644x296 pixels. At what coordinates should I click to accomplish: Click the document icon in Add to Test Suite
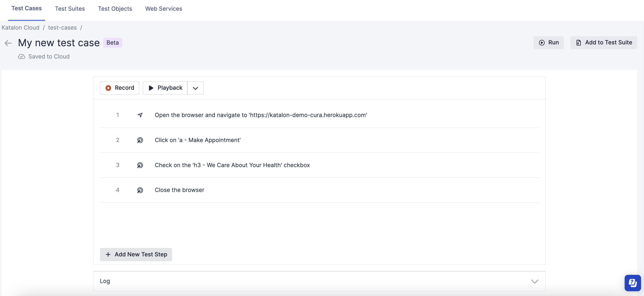click(578, 43)
